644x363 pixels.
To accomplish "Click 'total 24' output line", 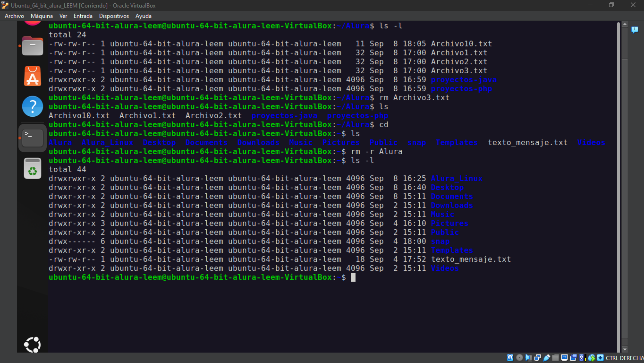I will coord(68,35).
